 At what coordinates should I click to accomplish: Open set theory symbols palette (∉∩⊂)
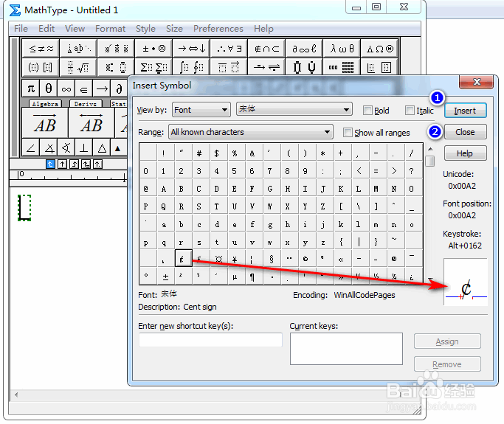[x=266, y=49]
